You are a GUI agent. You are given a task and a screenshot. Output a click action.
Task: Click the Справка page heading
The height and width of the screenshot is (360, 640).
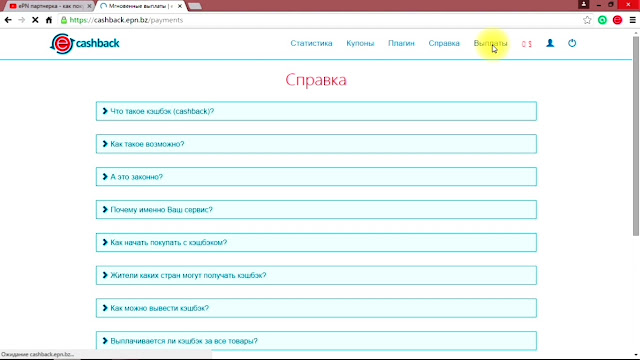coord(316,80)
